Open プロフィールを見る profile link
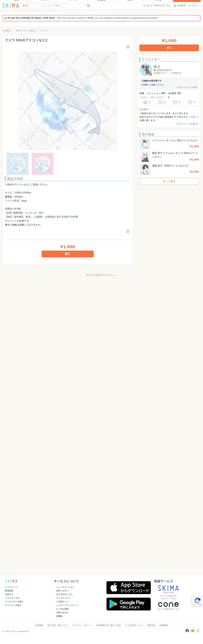203x644 pixels. (x=188, y=124)
